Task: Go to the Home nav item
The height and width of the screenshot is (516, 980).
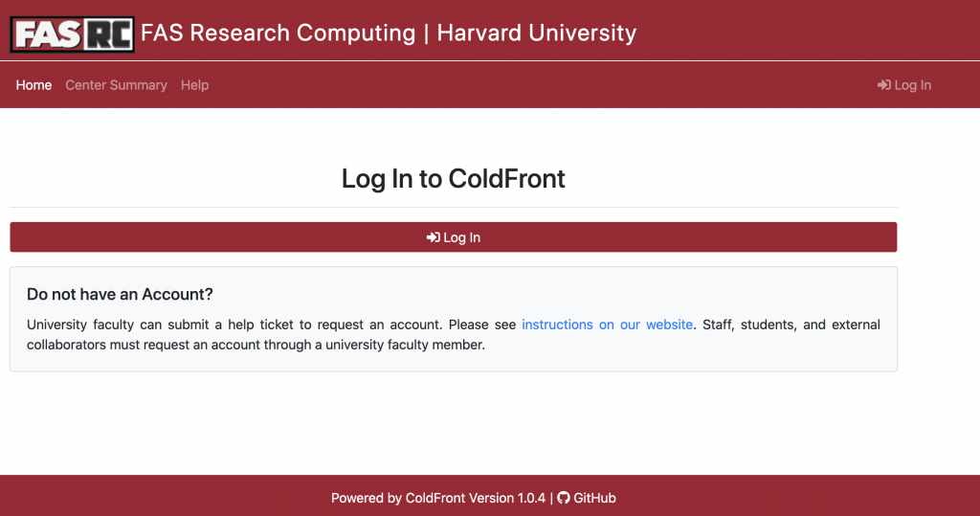Action: pyautogui.click(x=33, y=85)
